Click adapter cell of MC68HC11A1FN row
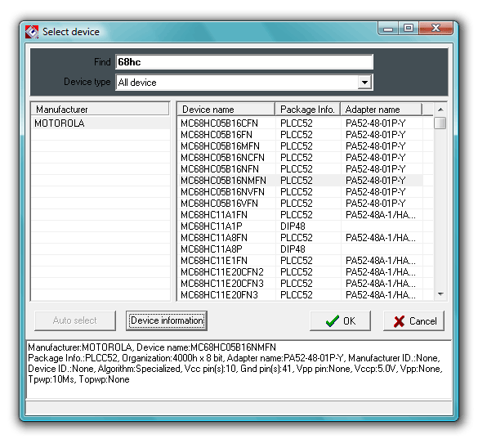 click(x=381, y=215)
